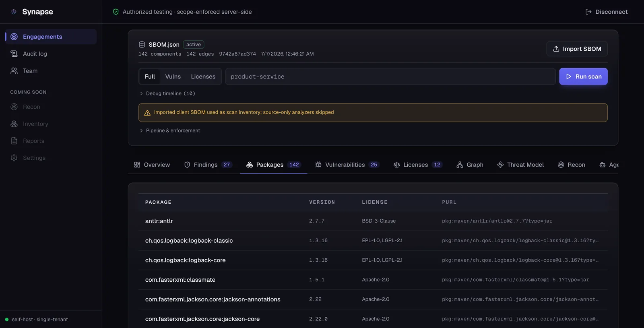Screen dimensions: 644x328
Task: Switch scan mode to Licenses
Action: pos(203,76)
